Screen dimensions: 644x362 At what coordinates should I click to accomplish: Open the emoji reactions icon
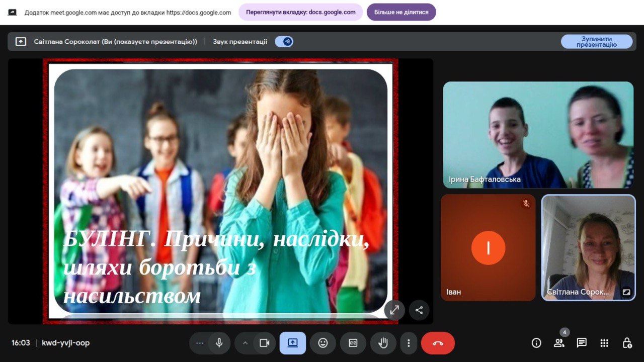click(323, 343)
